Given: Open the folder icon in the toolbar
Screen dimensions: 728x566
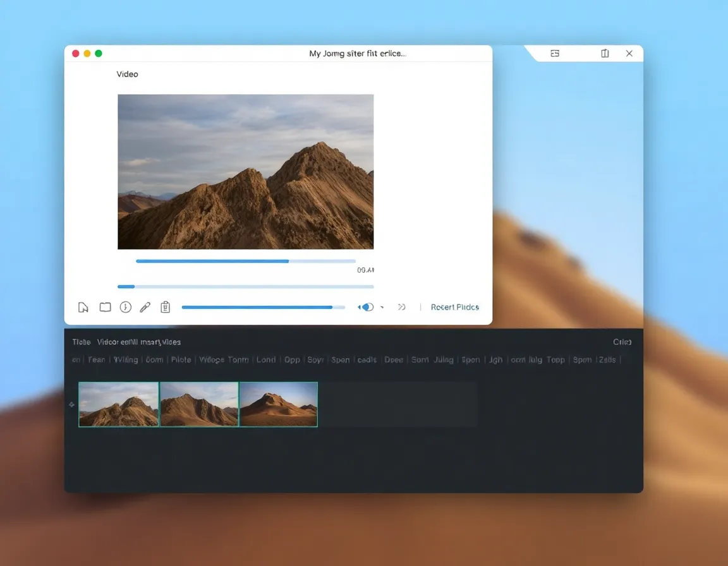Looking at the screenshot, I should click(105, 307).
